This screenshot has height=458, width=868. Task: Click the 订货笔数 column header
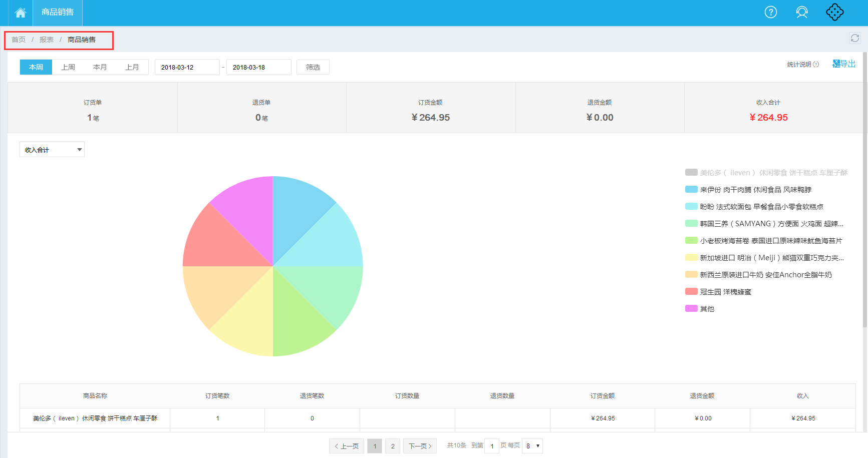pyautogui.click(x=217, y=396)
